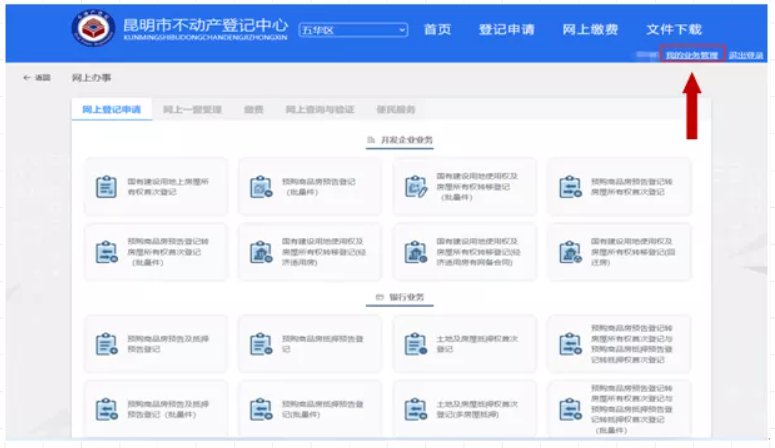Click the 昆明市不动产登记中心 logo emblem
The height and width of the screenshot is (448, 775).
(93, 30)
